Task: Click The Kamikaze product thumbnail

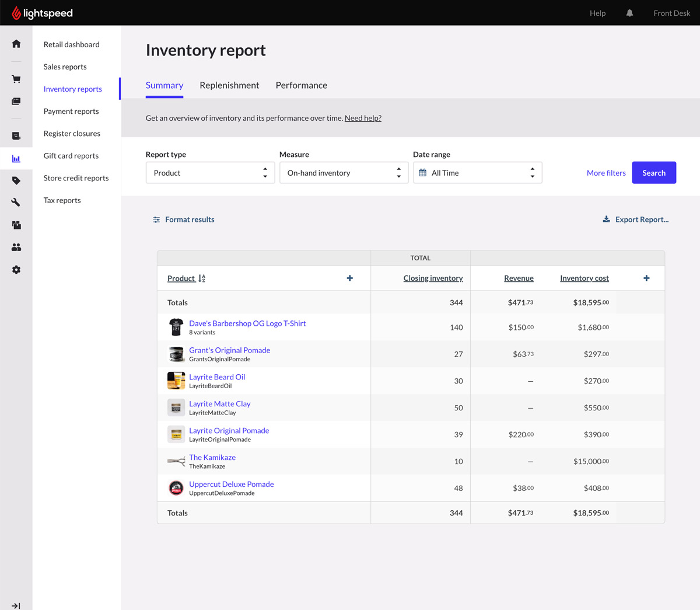Action: [x=176, y=461]
